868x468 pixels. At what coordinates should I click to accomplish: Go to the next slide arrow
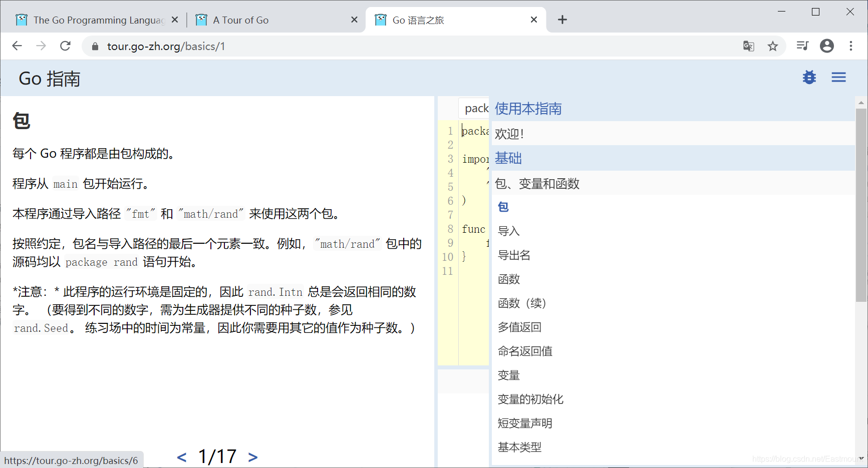pyautogui.click(x=253, y=457)
